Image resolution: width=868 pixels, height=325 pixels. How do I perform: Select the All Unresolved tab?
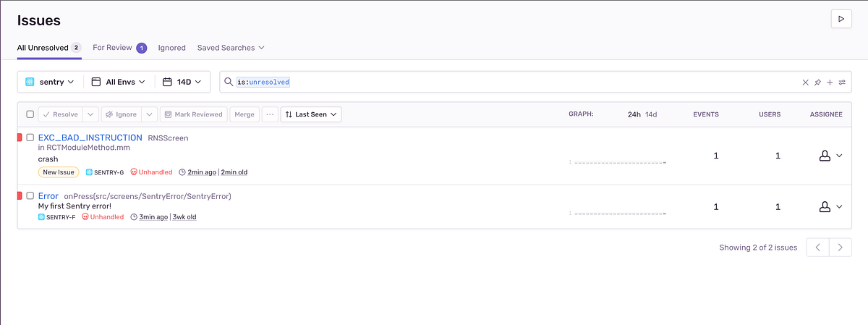[49, 48]
